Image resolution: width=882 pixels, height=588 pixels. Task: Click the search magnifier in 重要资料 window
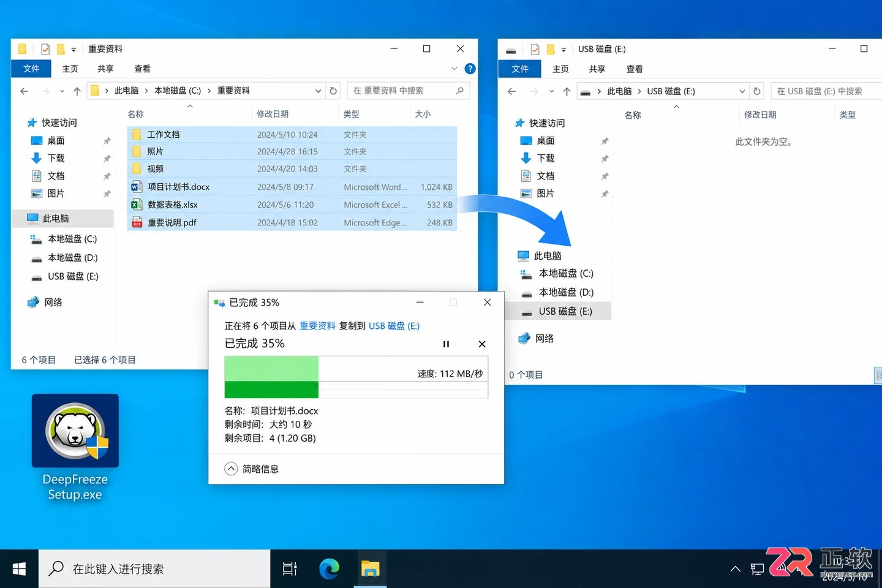coord(460,91)
